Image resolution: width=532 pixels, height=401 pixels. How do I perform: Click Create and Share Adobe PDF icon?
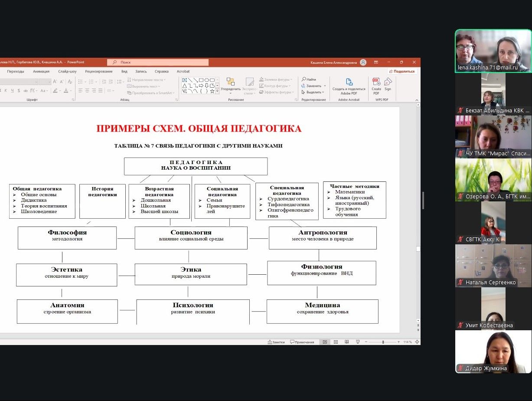(349, 85)
